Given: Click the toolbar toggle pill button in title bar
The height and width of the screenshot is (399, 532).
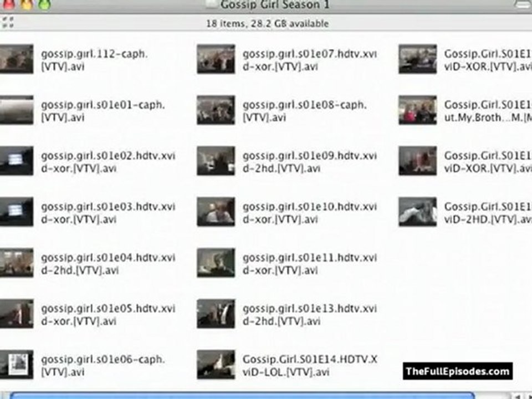Looking at the screenshot, I should (522, 4).
